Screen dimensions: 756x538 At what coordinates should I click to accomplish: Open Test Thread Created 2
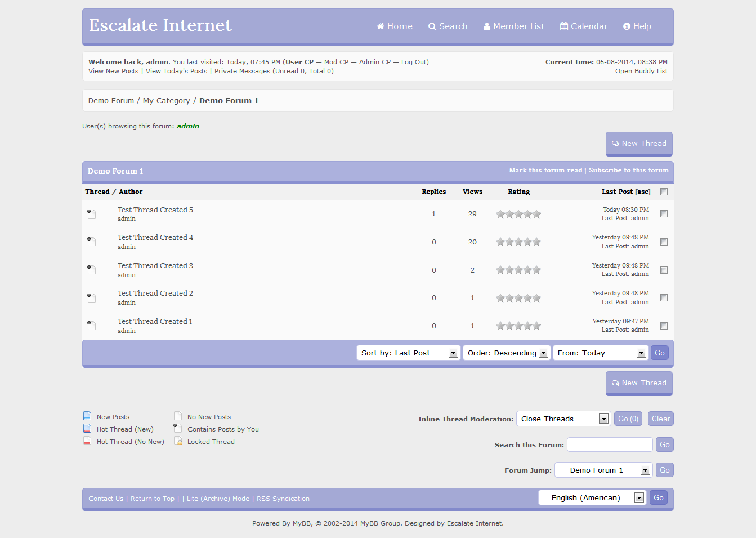[155, 294]
